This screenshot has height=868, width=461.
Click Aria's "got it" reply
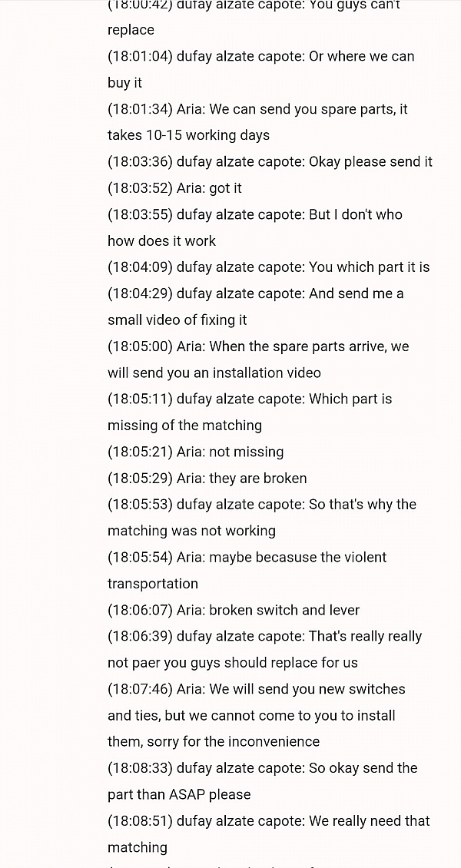click(174, 188)
